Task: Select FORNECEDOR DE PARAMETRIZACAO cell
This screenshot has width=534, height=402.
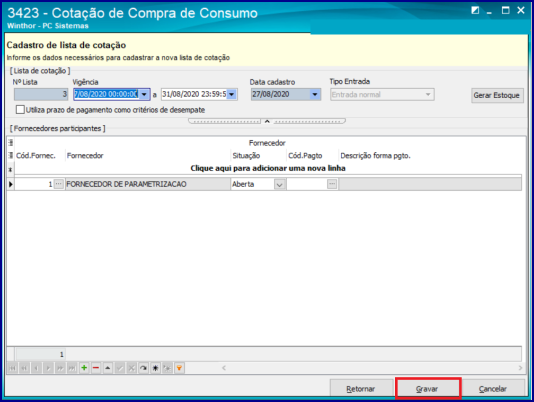Action: [148, 184]
